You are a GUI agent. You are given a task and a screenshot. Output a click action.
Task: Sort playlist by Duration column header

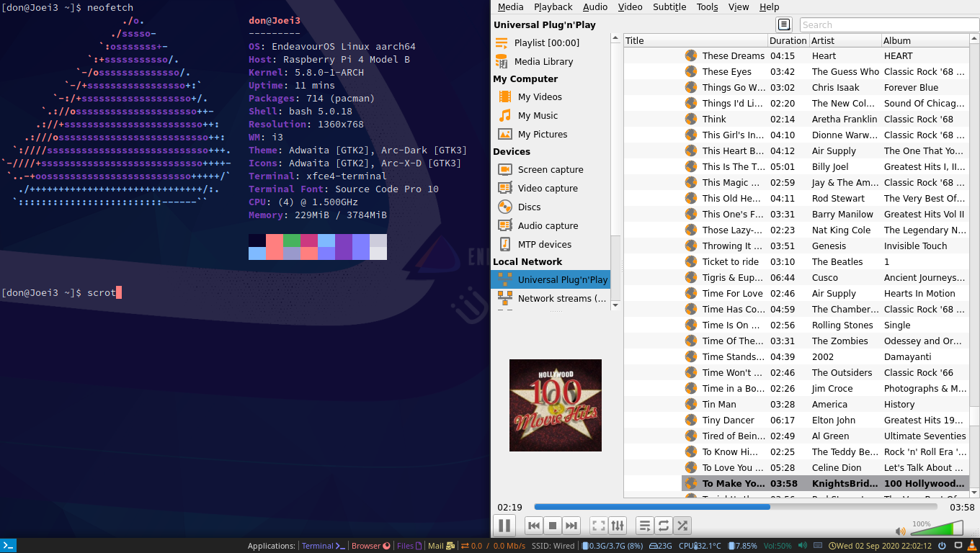coord(788,40)
